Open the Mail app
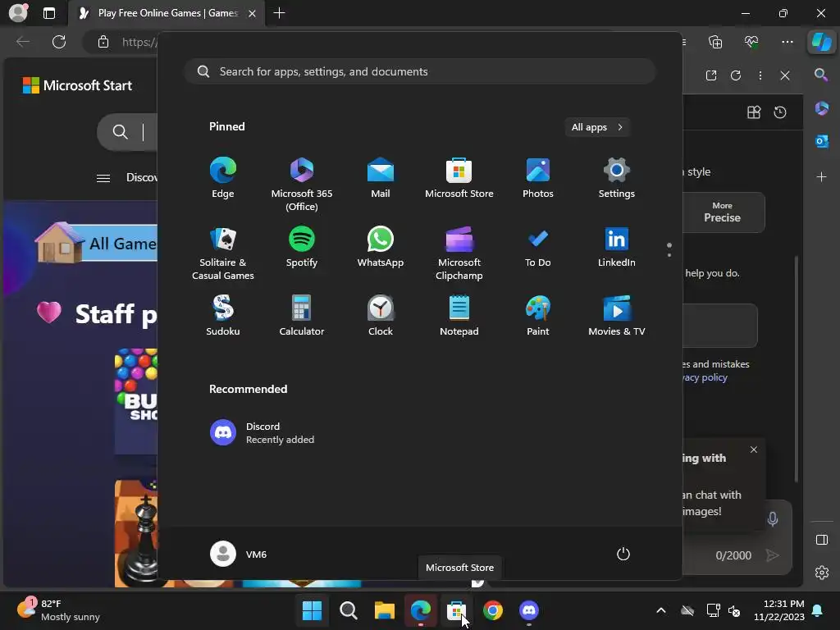The width and height of the screenshot is (840, 630). [x=381, y=178]
